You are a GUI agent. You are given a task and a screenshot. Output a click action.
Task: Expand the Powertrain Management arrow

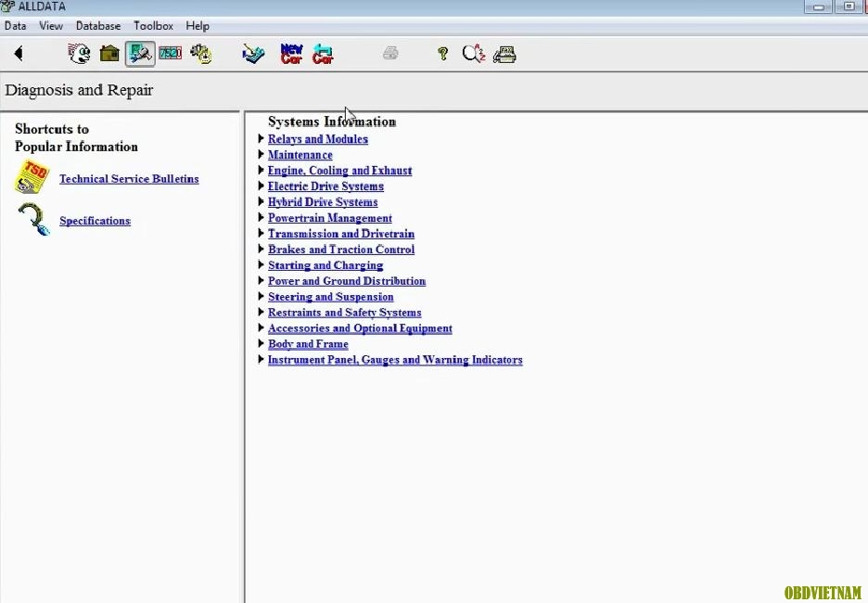261,217
